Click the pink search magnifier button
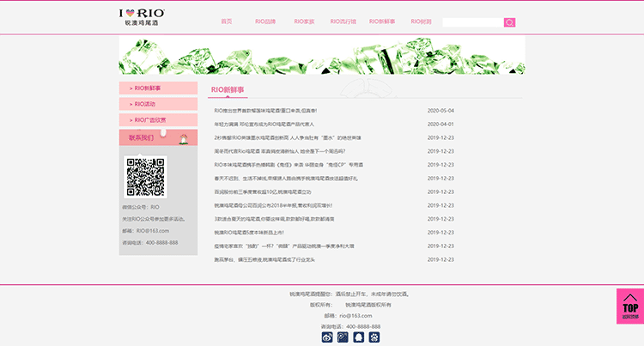Viewport: 644px width, 346px height. click(509, 22)
